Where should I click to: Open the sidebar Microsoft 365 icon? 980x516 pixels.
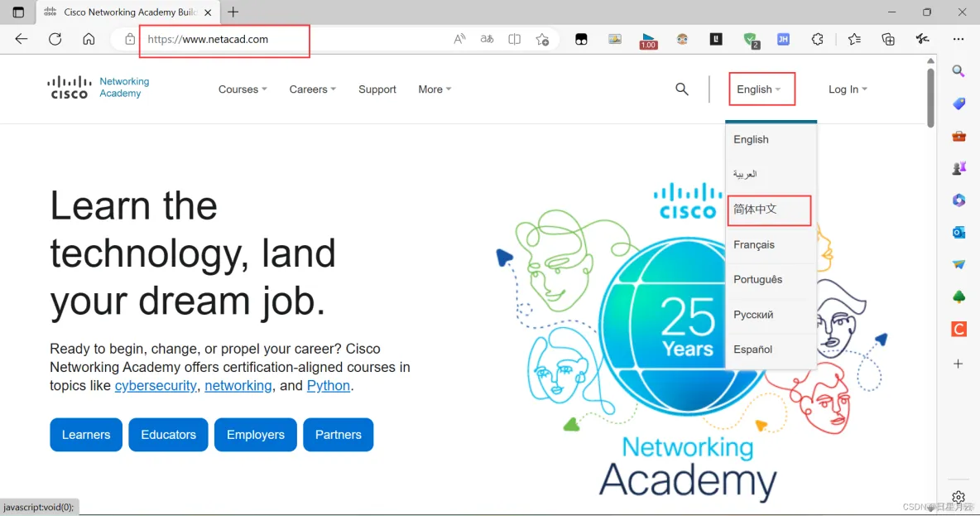[958, 200]
